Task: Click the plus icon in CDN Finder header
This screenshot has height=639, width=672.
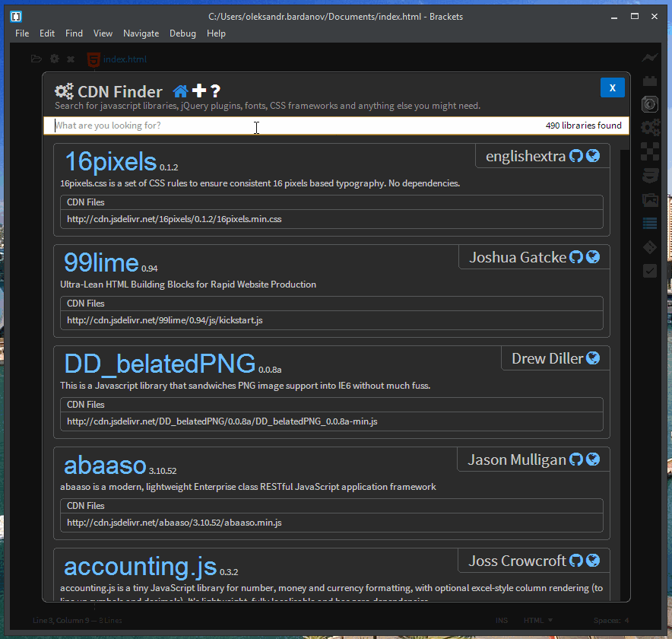Action: coord(199,91)
